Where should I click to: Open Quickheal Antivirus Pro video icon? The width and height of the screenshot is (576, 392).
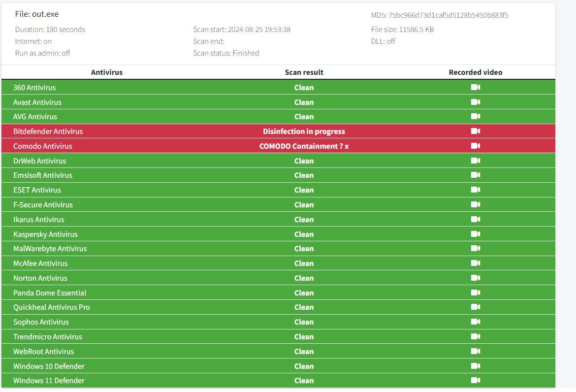point(476,307)
